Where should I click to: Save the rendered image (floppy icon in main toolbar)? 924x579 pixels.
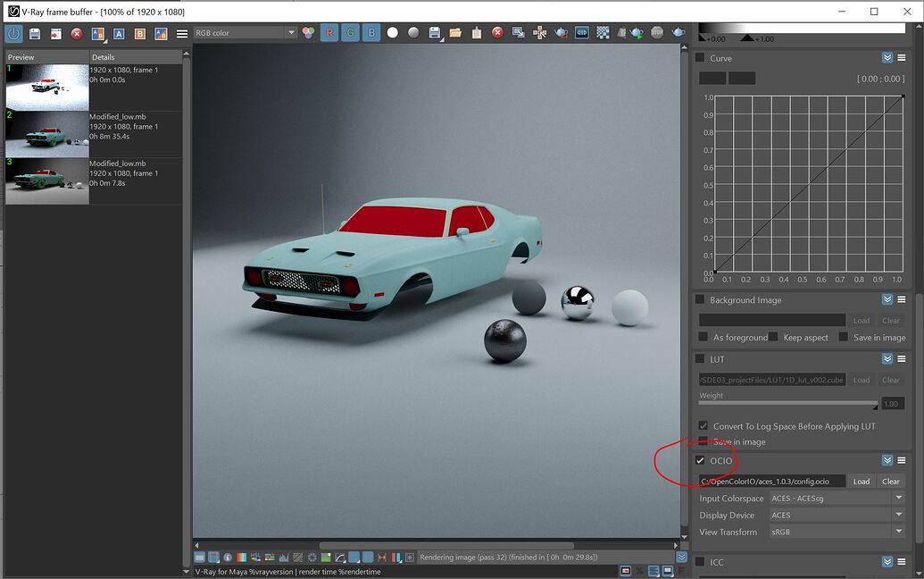435,33
